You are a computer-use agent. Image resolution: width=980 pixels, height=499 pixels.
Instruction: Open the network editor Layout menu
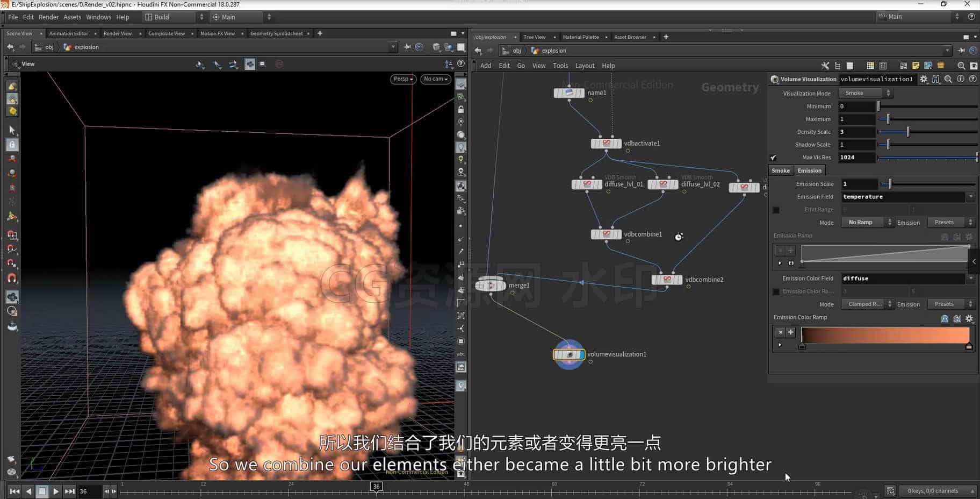[x=585, y=66]
